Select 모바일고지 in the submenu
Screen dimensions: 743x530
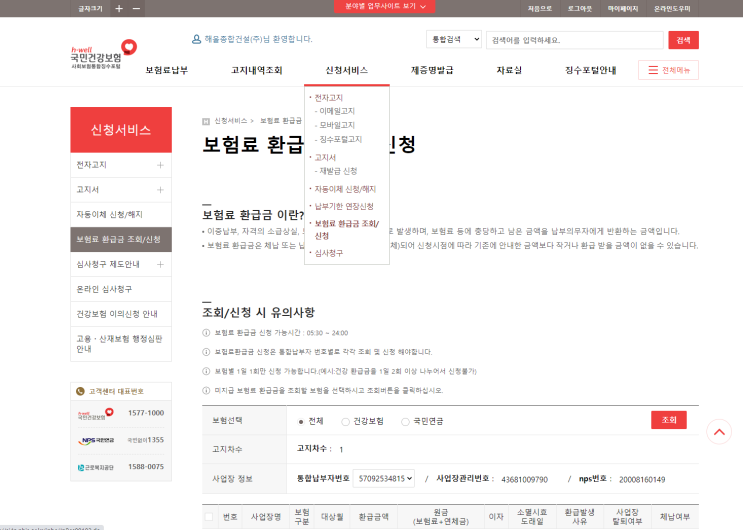coord(337,125)
